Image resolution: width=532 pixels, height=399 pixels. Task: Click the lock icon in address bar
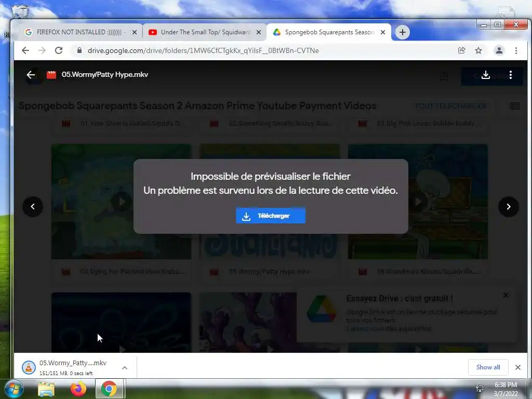point(79,50)
